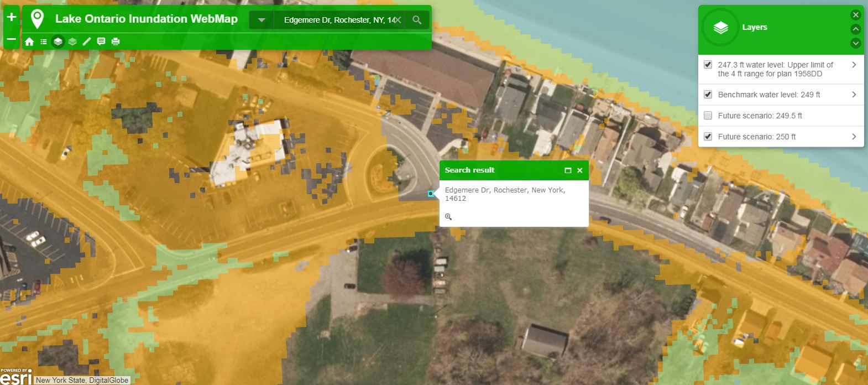Zoom to the search result location
Image resolution: width=868 pixels, height=385 pixels.
448,217
